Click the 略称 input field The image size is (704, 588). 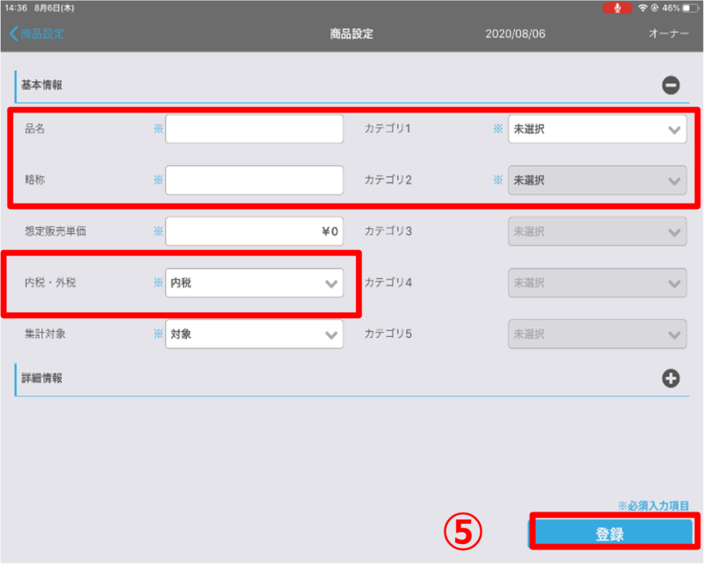click(254, 180)
